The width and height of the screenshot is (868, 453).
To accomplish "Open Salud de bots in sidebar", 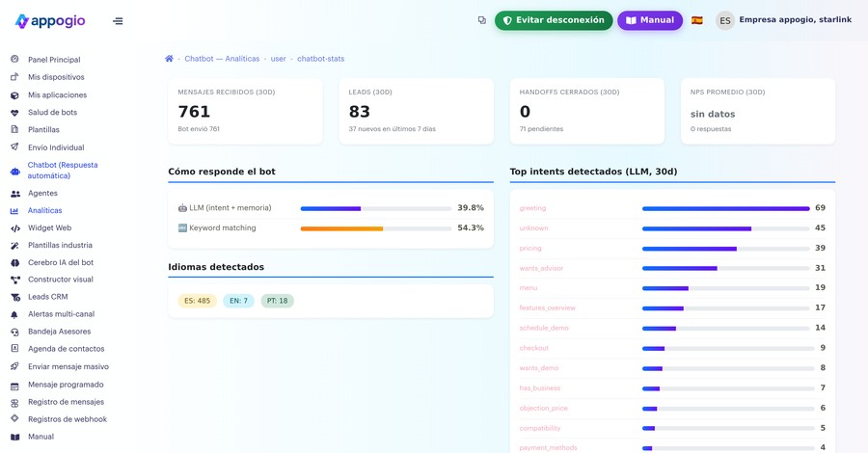I will tap(53, 112).
